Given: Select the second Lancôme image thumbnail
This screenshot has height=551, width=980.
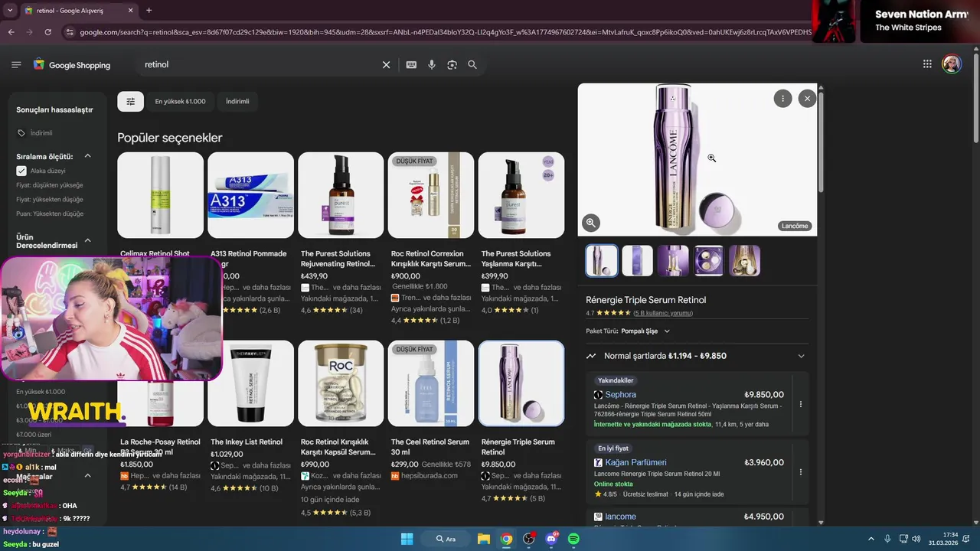Looking at the screenshot, I should click(637, 261).
